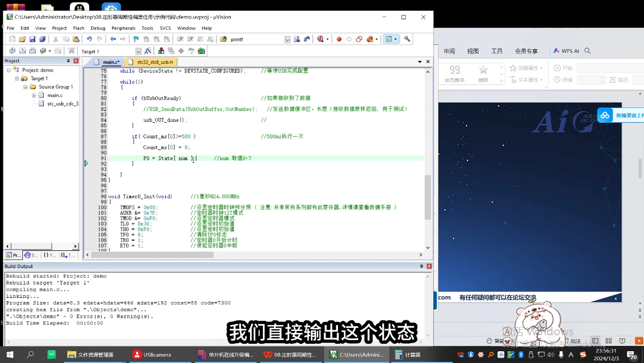The height and width of the screenshot is (363, 644).
Task: Switch to the Templates tab in project pane
Action: pyautogui.click(x=68, y=255)
